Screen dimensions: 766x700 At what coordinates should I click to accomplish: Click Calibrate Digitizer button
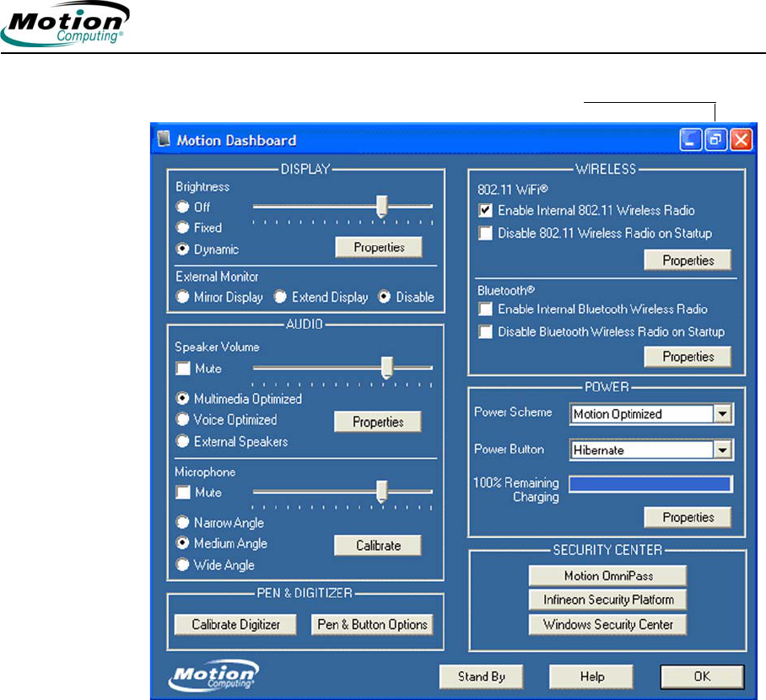coord(235,624)
